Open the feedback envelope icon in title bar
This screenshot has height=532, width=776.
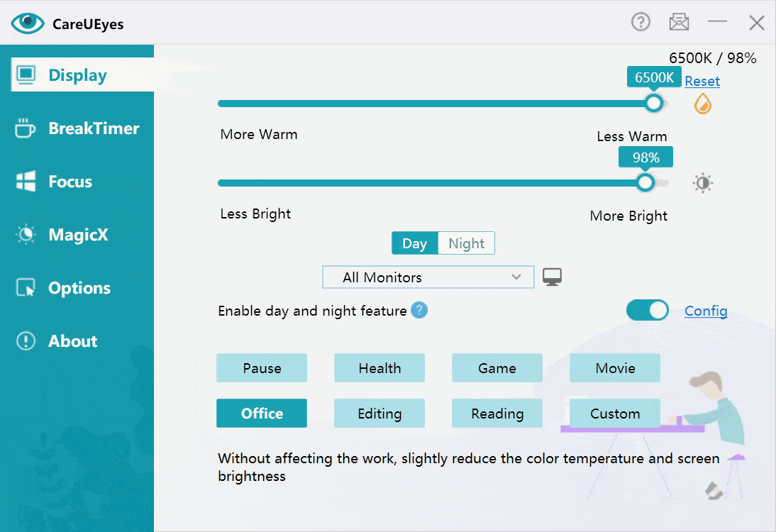click(x=679, y=22)
